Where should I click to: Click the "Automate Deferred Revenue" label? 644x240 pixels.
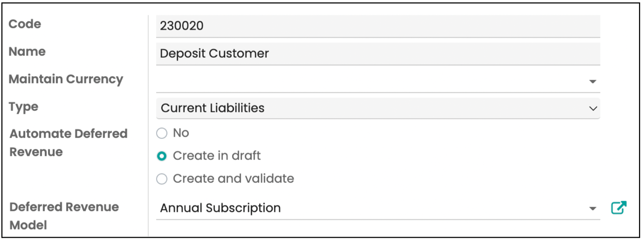click(x=68, y=143)
